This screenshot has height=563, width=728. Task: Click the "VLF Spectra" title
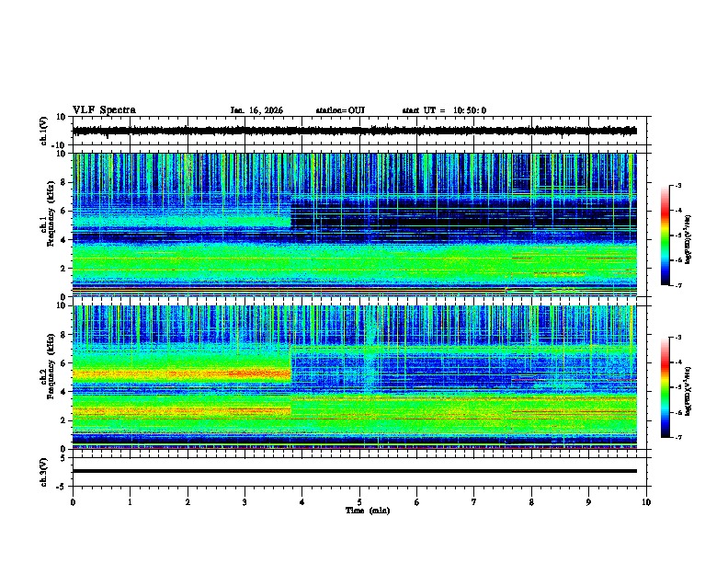coord(104,110)
